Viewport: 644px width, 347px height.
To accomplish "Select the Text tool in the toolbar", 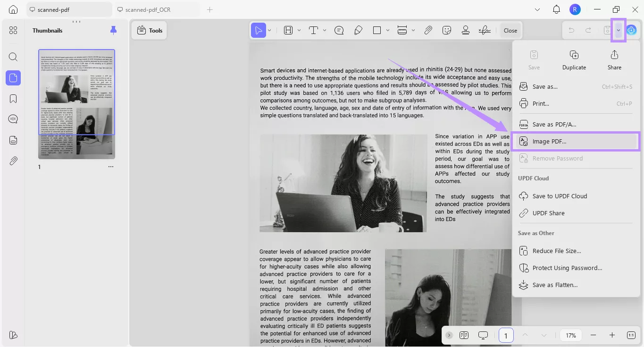I will pyautogui.click(x=312, y=30).
